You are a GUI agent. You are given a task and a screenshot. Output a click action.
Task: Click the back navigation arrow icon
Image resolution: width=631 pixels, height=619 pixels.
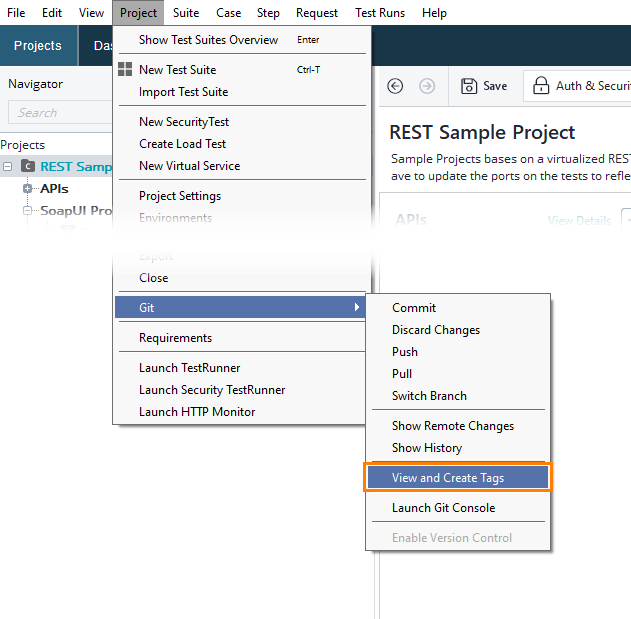pyautogui.click(x=395, y=86)
